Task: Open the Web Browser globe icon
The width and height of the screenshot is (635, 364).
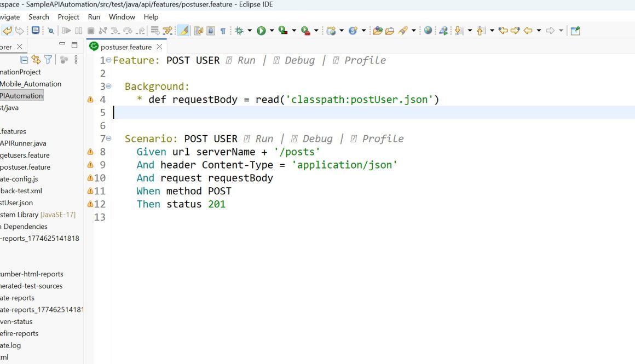Action: pos(428,30)
